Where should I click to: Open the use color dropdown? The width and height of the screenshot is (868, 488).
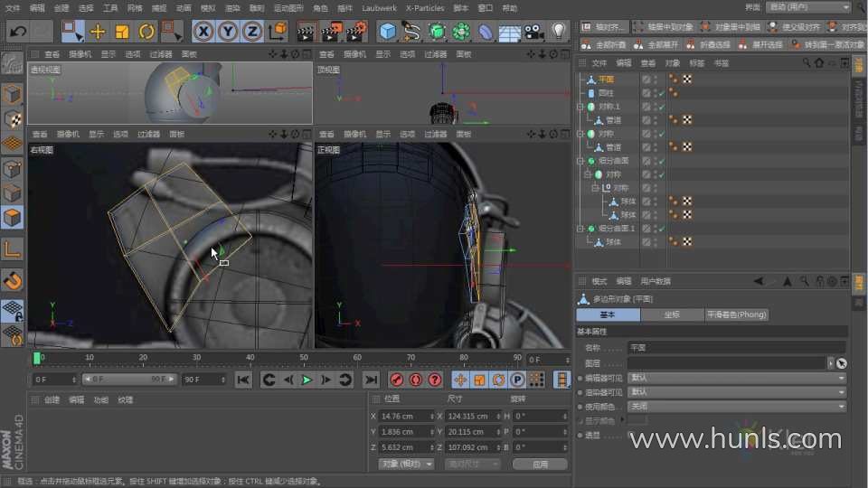pyautogui.click(x=737, y=406)
